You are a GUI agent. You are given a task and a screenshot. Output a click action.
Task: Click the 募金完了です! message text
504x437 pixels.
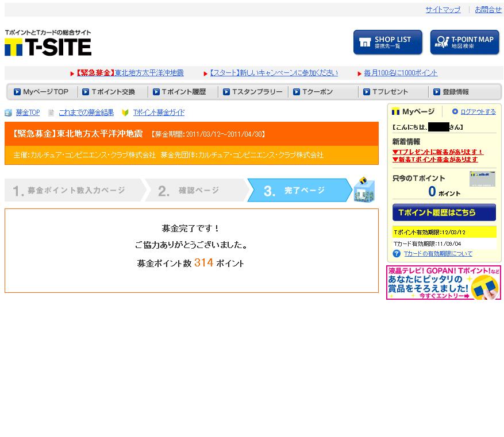click(x=191, y=229)
